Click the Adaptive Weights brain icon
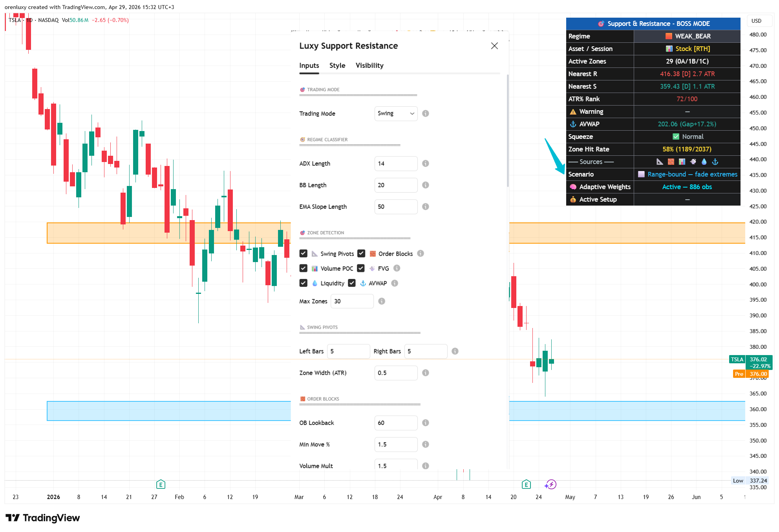 tap(573, 187)
